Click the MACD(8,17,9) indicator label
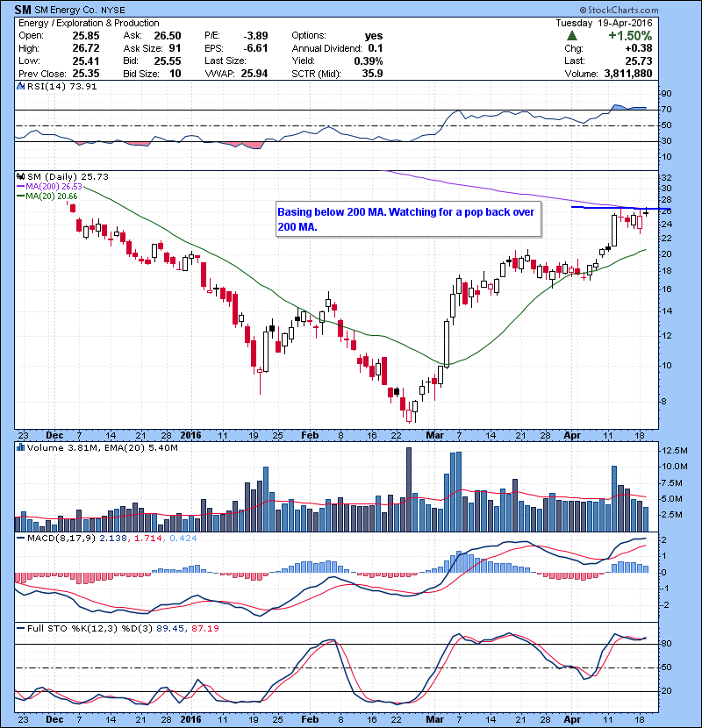Viewport: 702px width, 728px height. pos(61,539)
